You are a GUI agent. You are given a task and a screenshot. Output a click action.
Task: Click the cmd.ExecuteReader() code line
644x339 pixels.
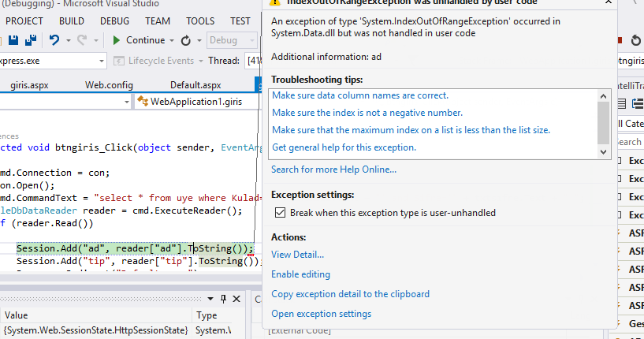pos(121,210)
